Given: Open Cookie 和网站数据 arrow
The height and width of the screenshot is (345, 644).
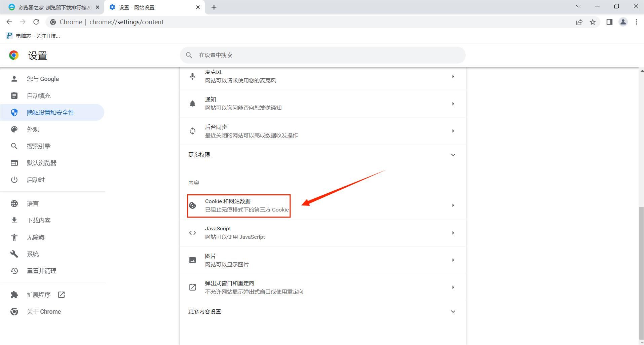Looking at the screenshot, I should coord(453,205).
